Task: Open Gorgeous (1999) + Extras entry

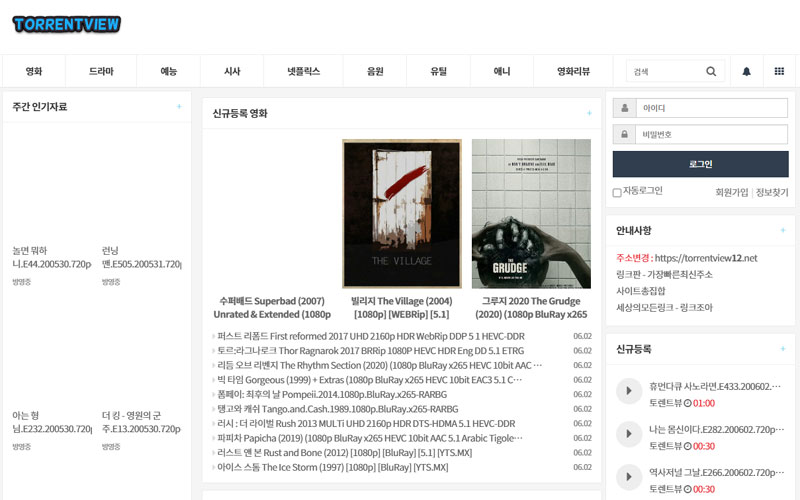Action: pos(369,380)
